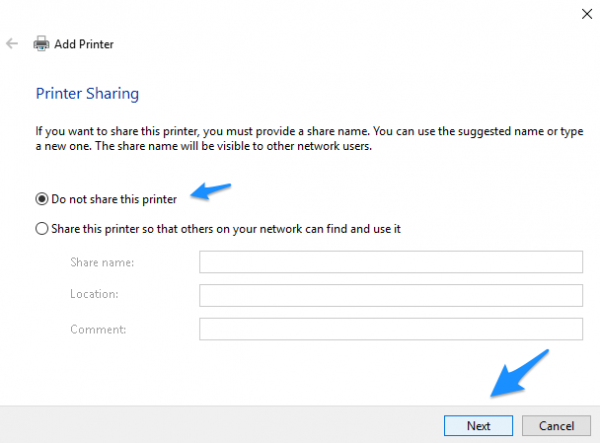The height and width of the screenshot is (443, 600).
Task: Click the Add Printer printer icon
Action: (41, 44)
